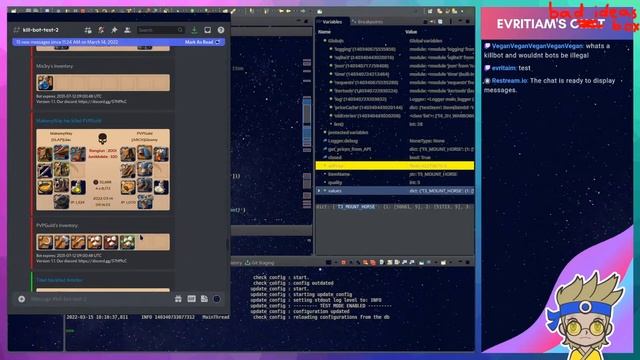Select the quality variable row
The image size is (640, 360).
click(x=395, y=182)
